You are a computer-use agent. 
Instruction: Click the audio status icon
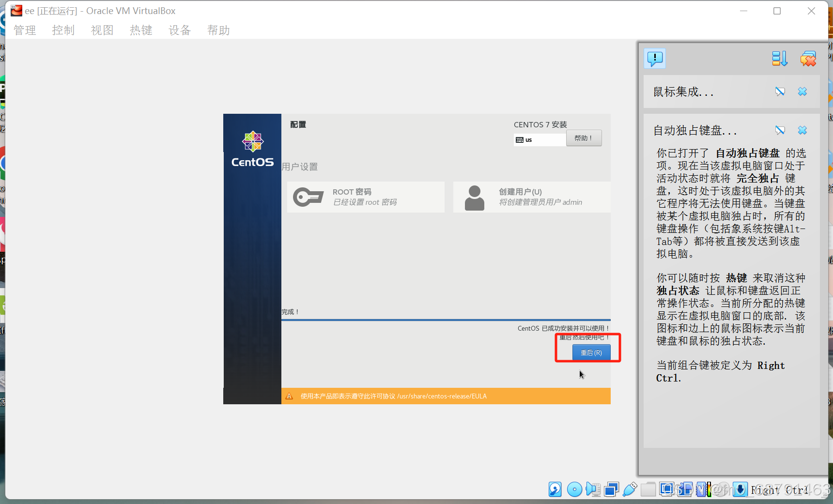(x=593, y=489)
